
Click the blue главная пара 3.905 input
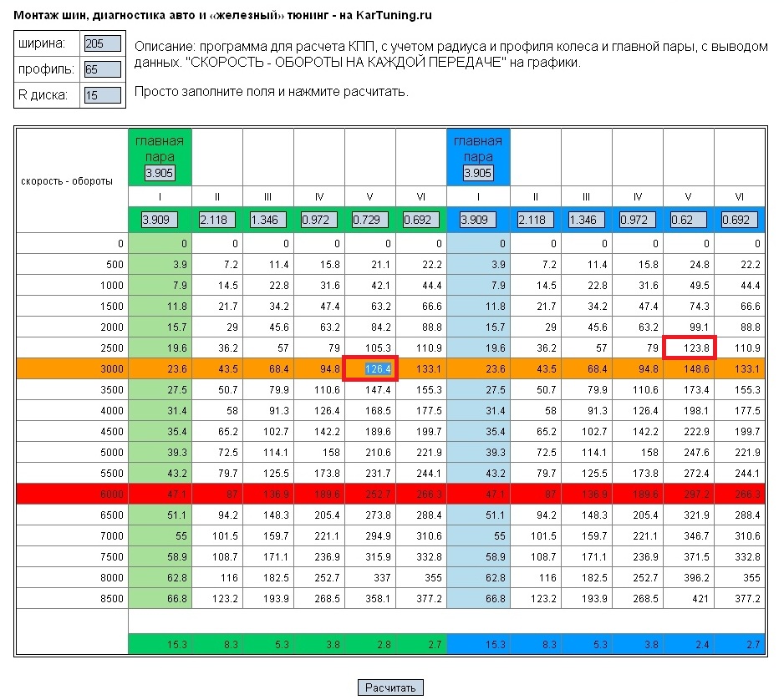[x=478, y=173]
